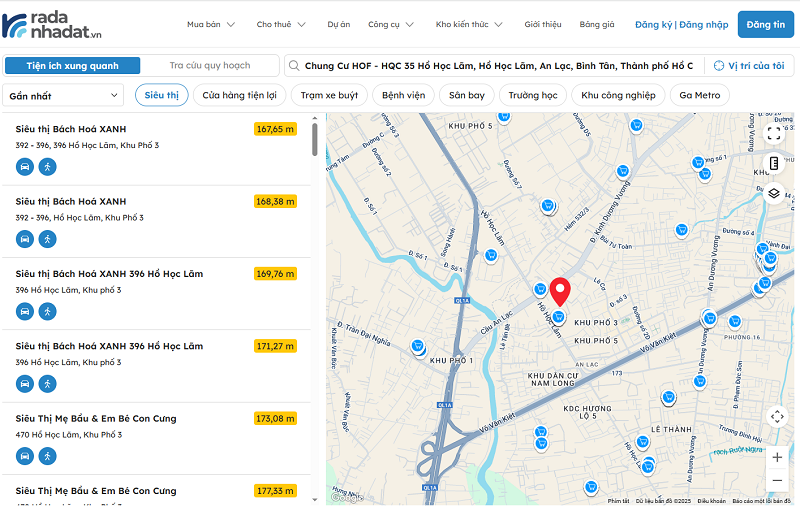800x507 pixels.
Task: Expand the Kho kiến thức menu
Action: point(469,24)
